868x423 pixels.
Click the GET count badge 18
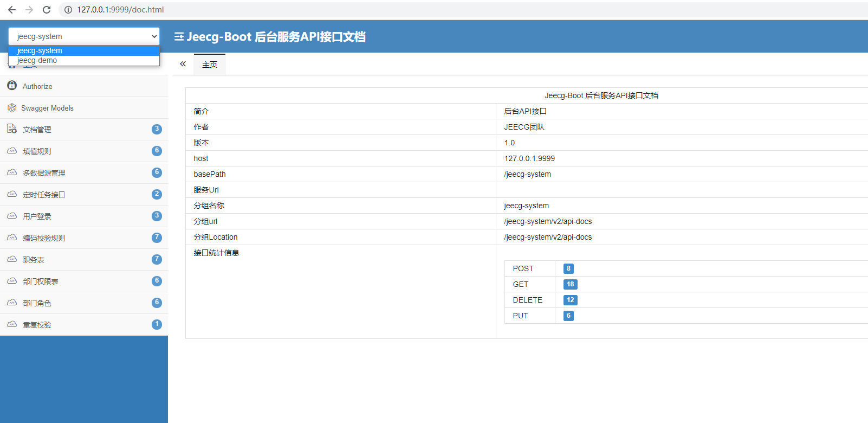(x=571, y=284)
